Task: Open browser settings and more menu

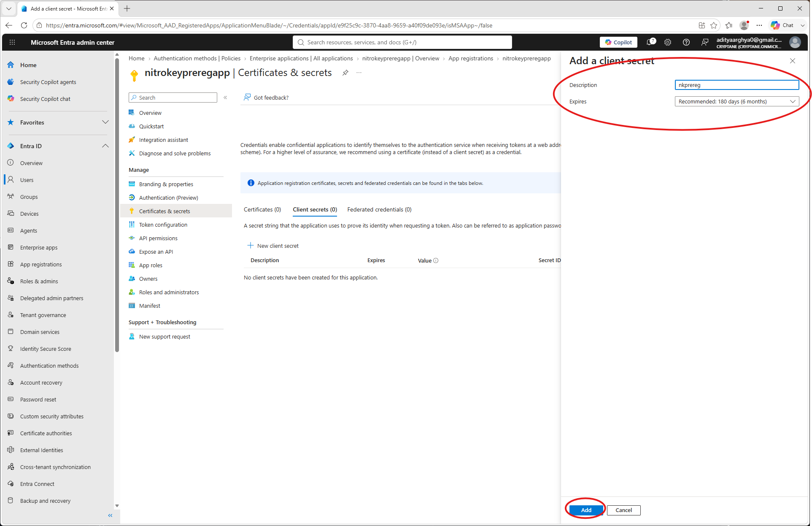Action: [x=759, y=25]
